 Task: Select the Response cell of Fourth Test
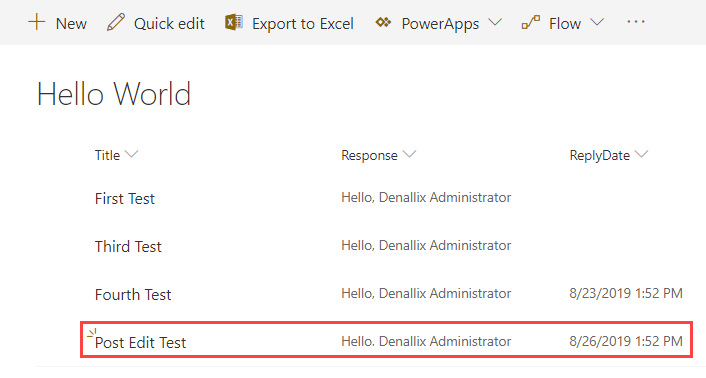(x=426, y=293)
